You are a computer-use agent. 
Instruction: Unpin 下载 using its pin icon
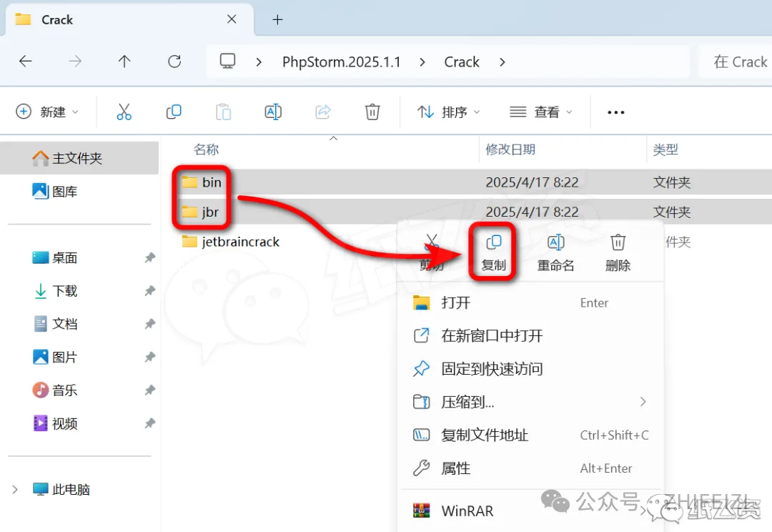[x=149, y=290]
